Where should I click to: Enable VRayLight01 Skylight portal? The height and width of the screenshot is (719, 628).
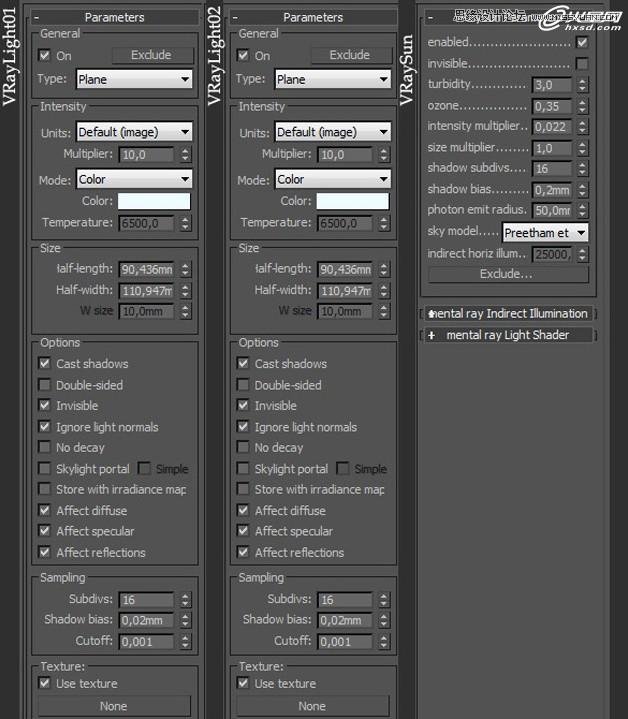[44, 469]
